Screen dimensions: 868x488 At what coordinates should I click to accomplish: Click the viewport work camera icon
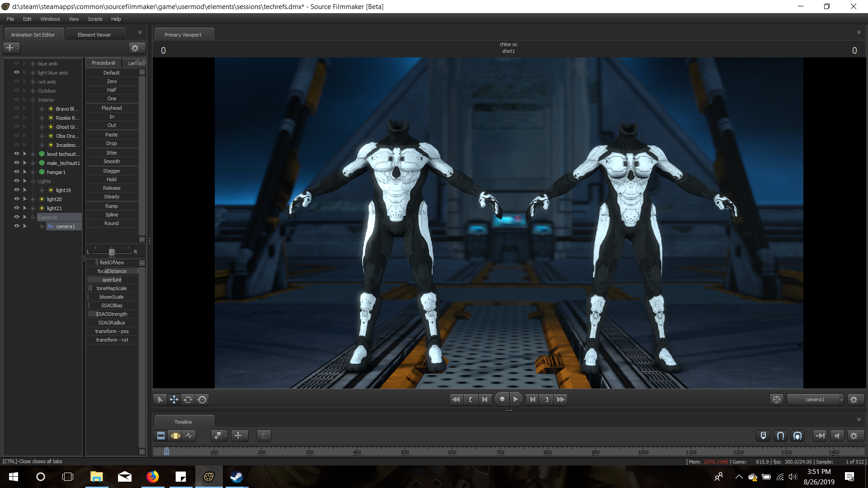pyautogui.click(x=777, y=399)
